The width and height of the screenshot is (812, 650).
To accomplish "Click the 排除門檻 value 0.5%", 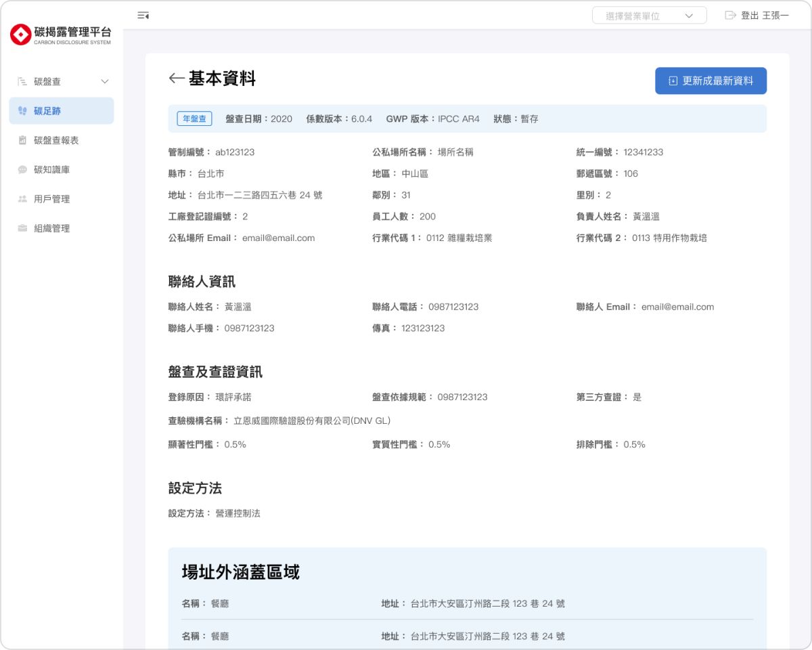I will click(634, 445).
